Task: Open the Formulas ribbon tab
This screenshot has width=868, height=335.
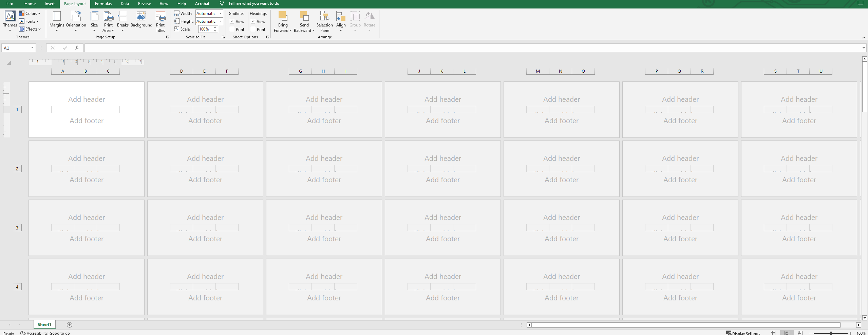Action: point(103,4)
